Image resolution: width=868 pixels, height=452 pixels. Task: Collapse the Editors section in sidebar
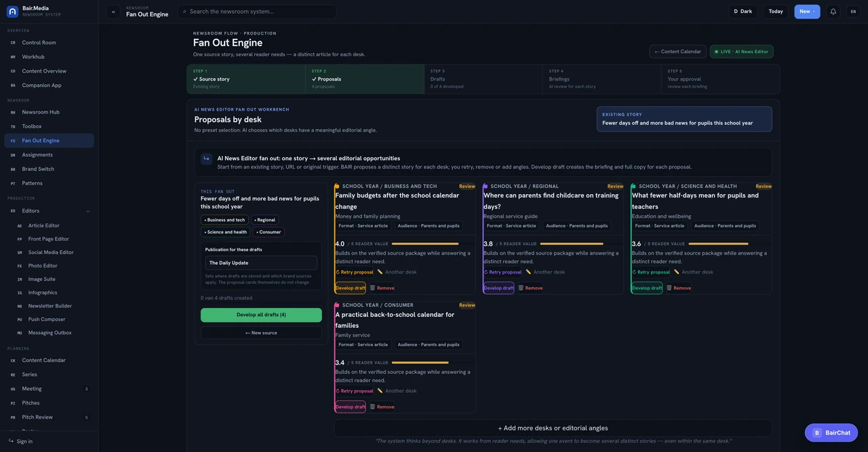pyautogui.click(x=87, y=211)
